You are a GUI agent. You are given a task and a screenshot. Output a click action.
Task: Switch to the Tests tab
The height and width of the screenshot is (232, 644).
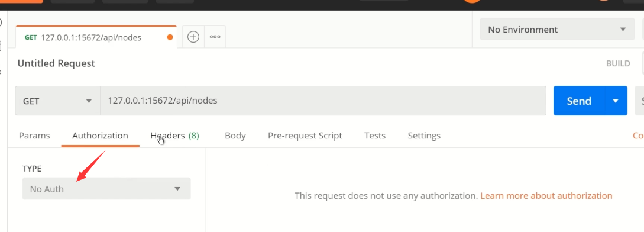375,136
